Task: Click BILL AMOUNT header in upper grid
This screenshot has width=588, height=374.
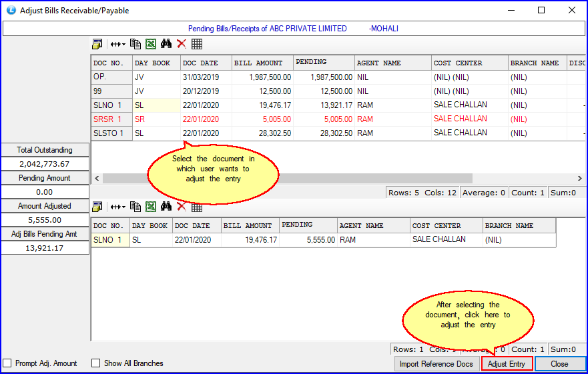Action: [x=262, y=63]
